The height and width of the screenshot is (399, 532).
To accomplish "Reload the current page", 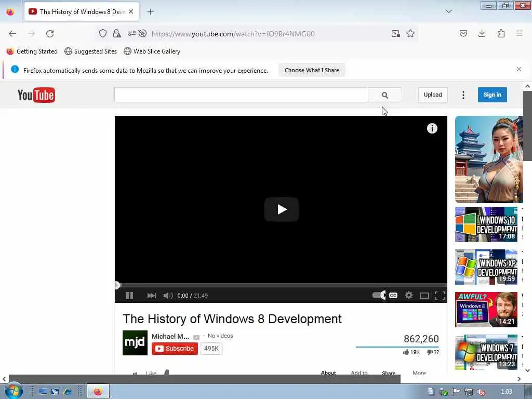I will coord(50,34).
